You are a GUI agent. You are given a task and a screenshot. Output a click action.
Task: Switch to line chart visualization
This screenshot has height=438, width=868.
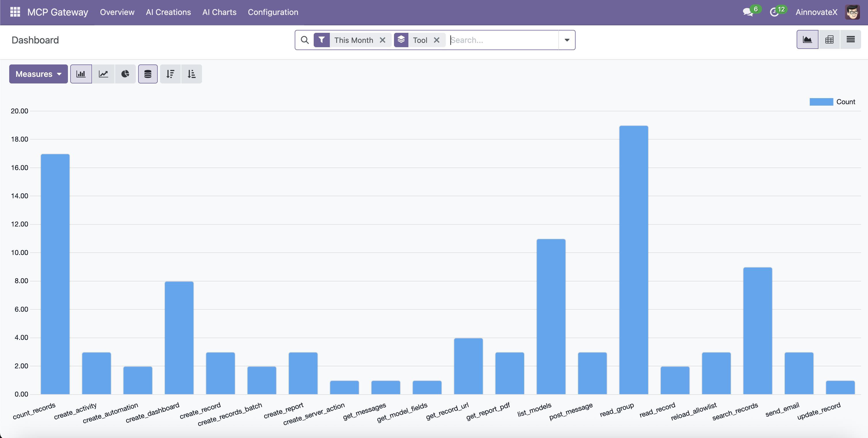(x=103, y=74)
